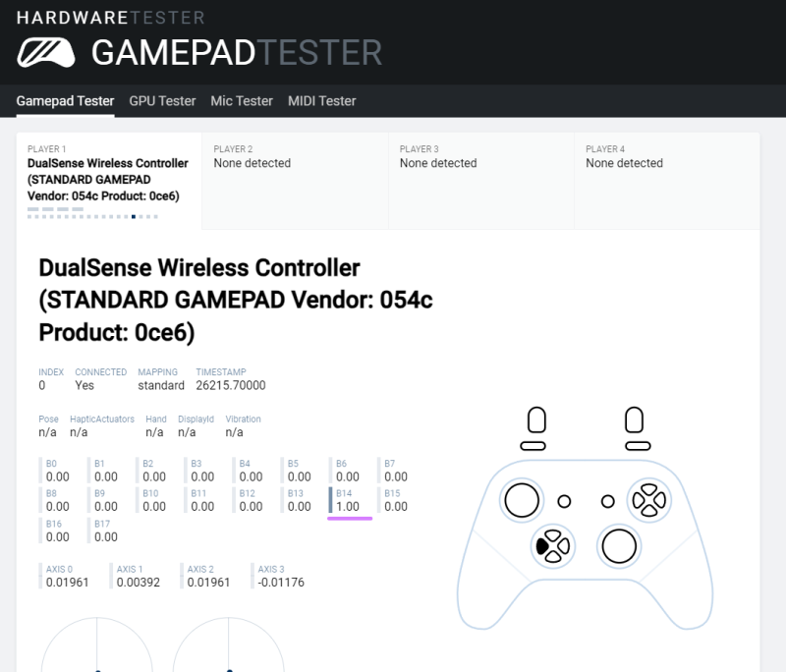The image size is (786, 672).
Task: Click the right analog stick on controller diagram
Action: [619, 546]
